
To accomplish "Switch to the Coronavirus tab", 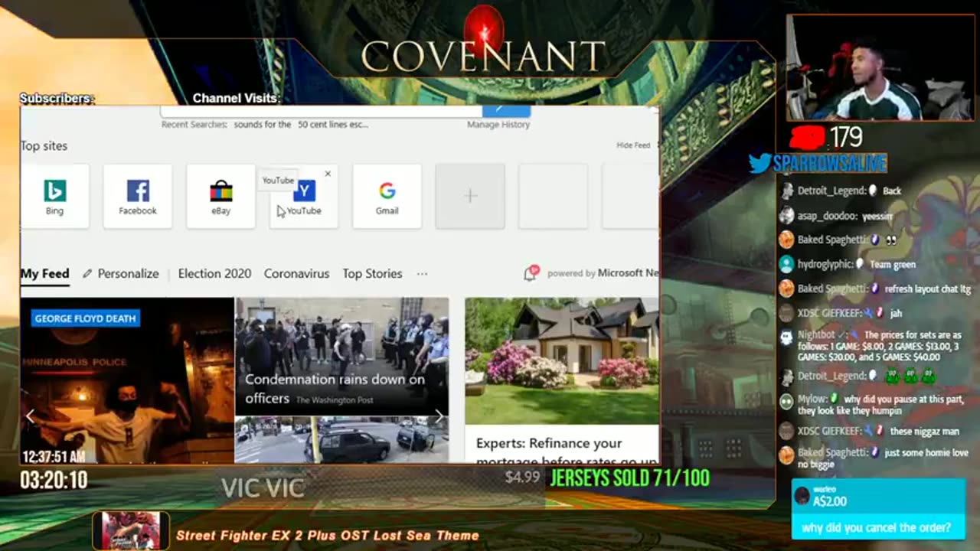I will tap(296, 273).
